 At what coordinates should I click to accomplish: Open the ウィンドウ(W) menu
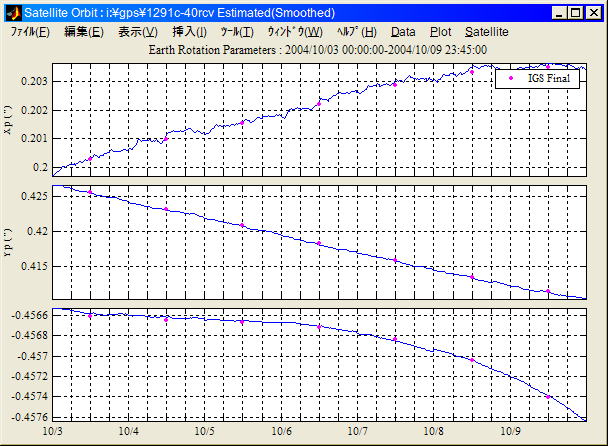tap(294, 32)
